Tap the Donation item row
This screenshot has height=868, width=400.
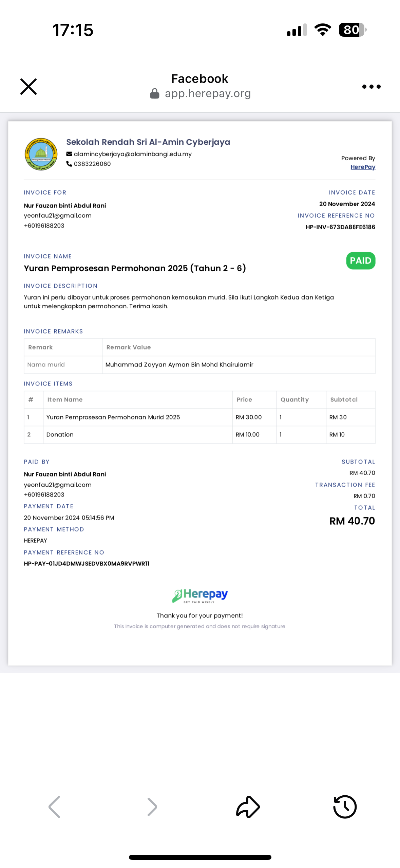click(x=199, y=435)
